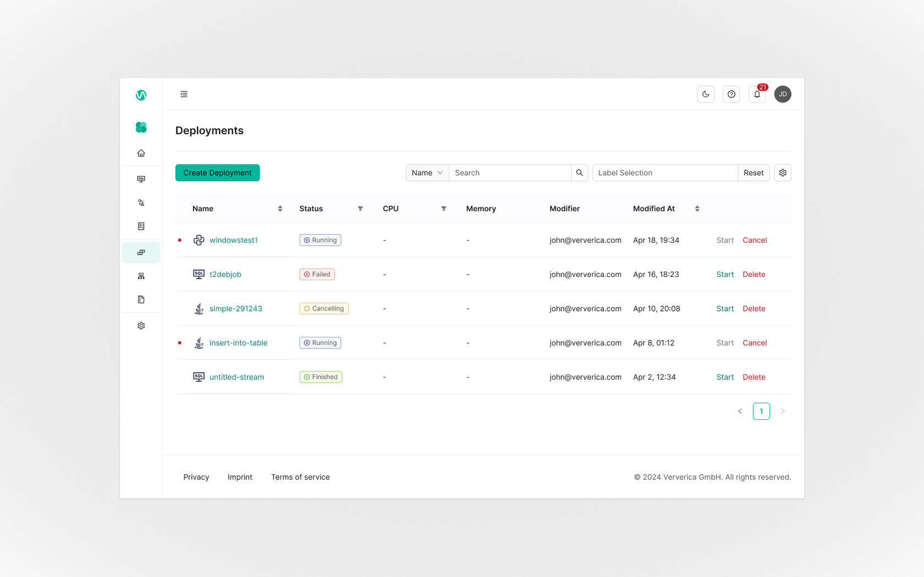Click the search magnifier icon
Image resolution: width=924 pixels, height=577 pixels.
pos(579,173)
